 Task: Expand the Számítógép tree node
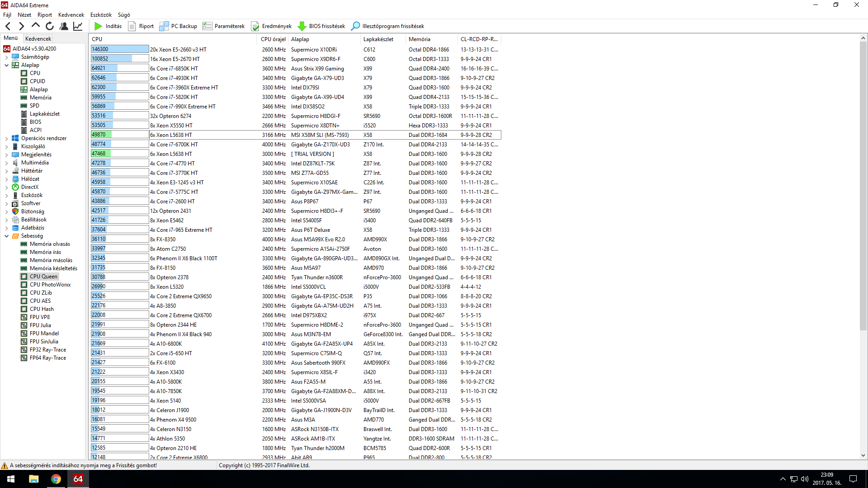[6, 57]
